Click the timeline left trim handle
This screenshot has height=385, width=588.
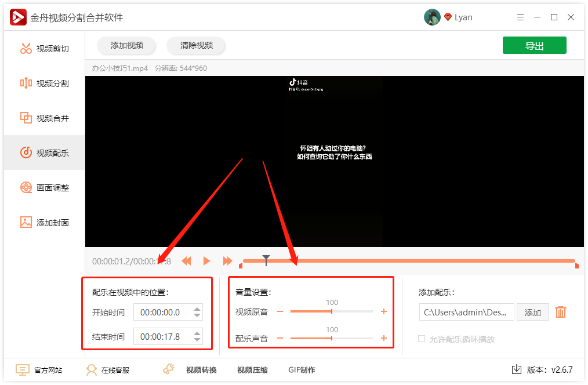(x=241, y=266)
